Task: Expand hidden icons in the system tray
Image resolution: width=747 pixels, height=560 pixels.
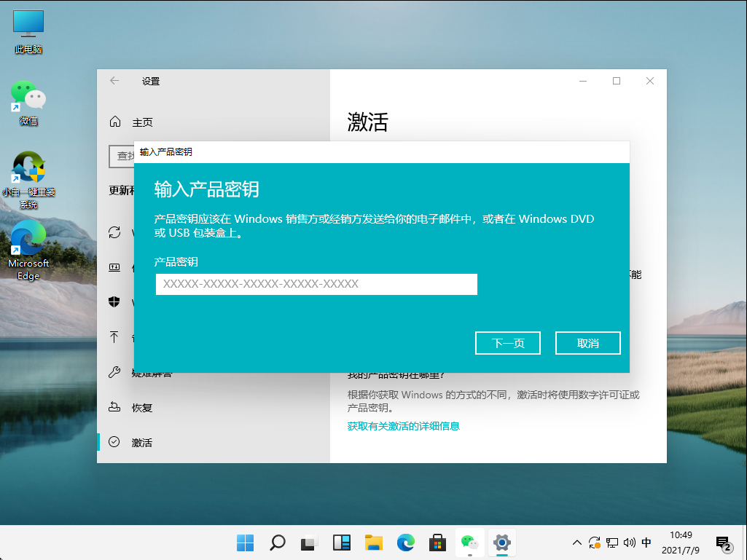Action: (x=576, y=543)
